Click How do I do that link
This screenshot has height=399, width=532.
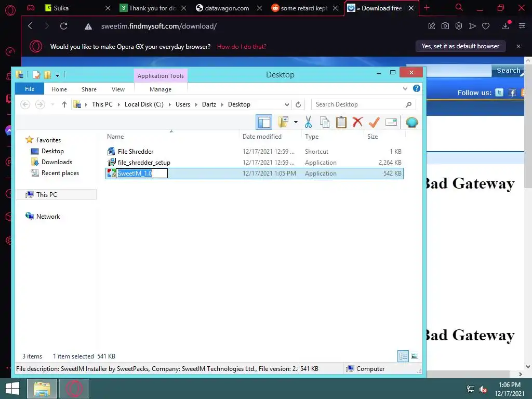(x=242, y=46)
